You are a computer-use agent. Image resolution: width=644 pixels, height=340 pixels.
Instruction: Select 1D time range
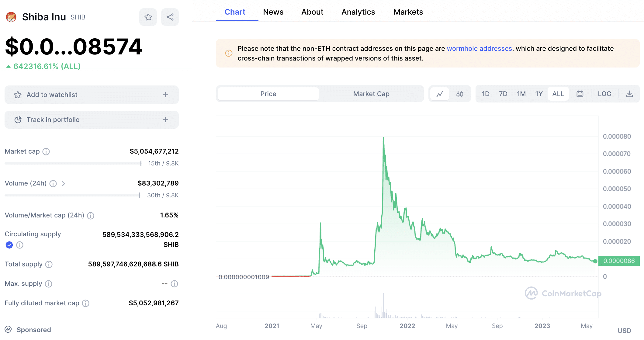pyautogui.click(x=486, y=94)
